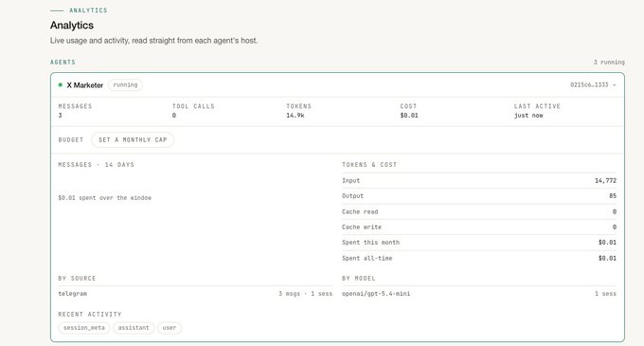The image size is (644, 346).
Task: Open the user activity chip
Action: [170, 328]
